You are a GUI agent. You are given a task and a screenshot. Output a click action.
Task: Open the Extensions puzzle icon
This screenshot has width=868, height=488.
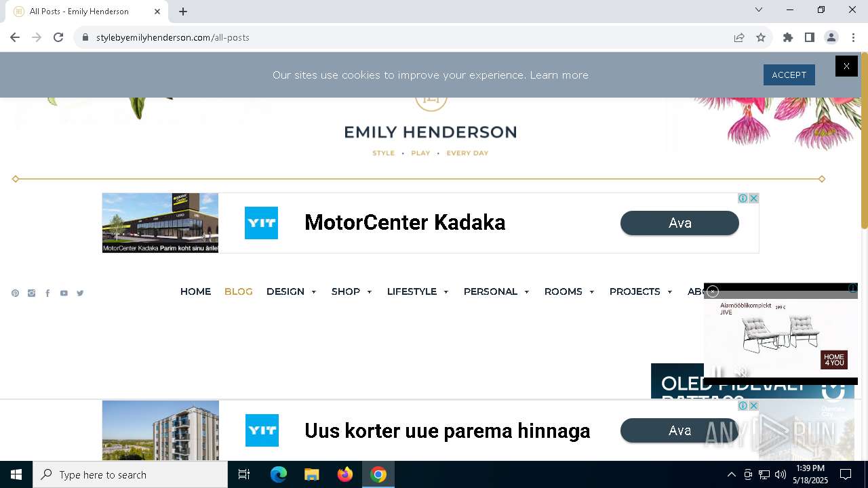coord(788,37)
